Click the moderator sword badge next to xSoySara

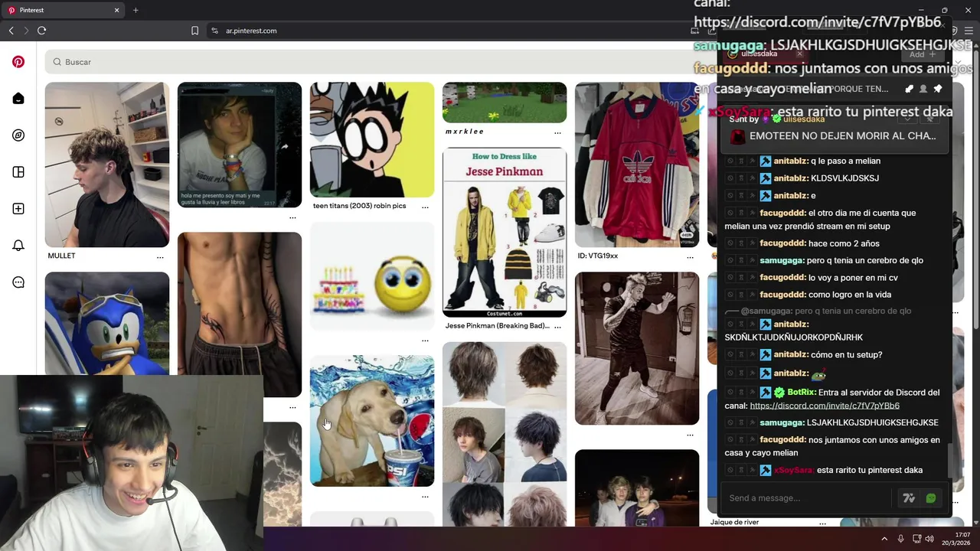tap(766, 471)
